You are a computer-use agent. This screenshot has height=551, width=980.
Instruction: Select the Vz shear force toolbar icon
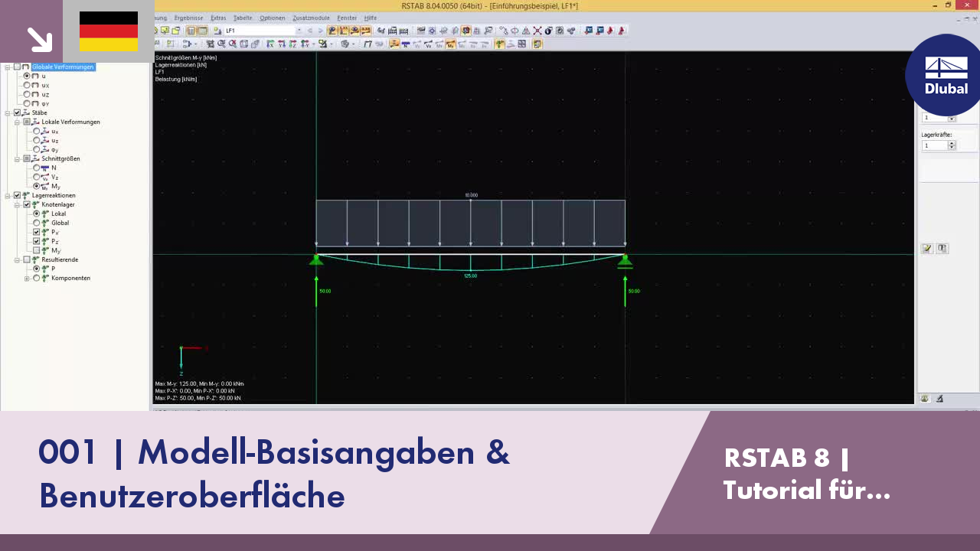[428, 44]
